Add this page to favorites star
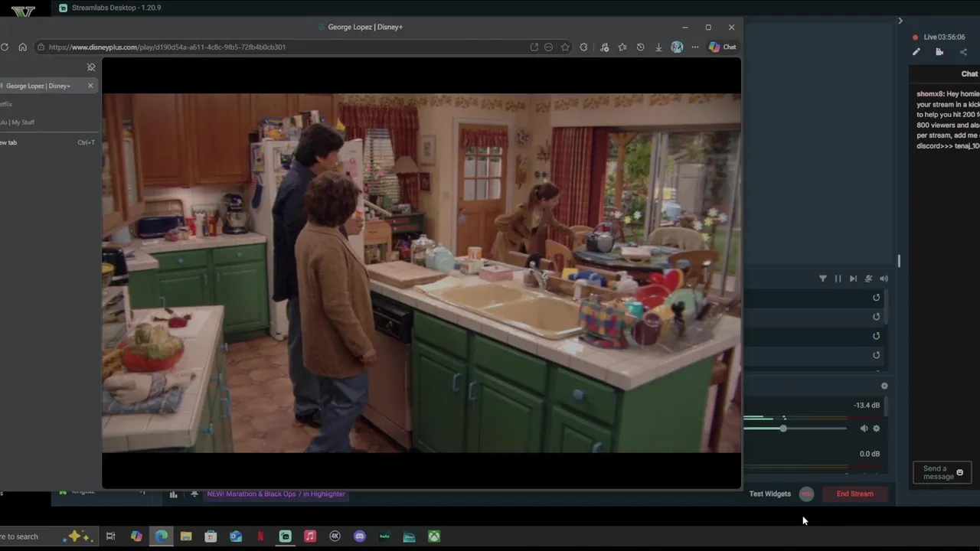This screenshot has height=551, width=980. [x=565, y=47]
